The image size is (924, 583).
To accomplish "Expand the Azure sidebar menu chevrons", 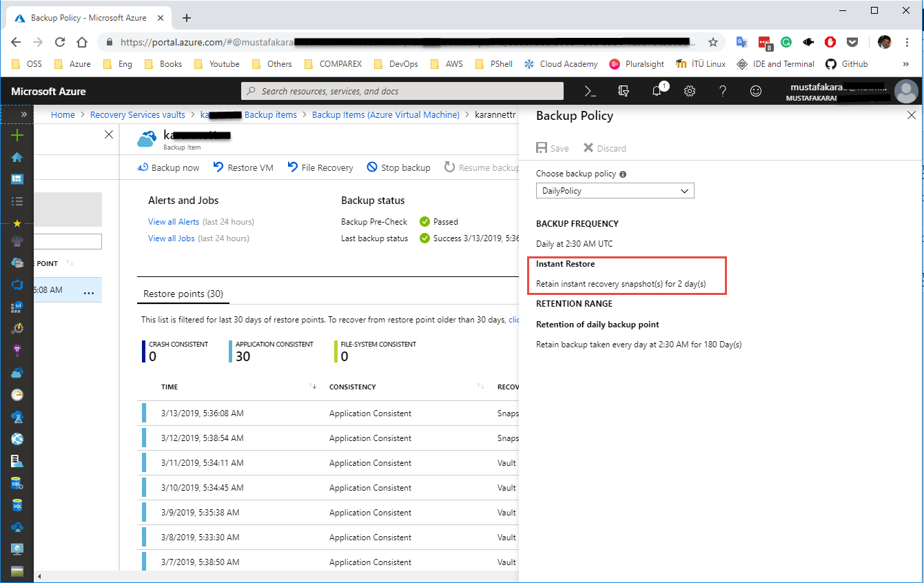I will (24, 114).
